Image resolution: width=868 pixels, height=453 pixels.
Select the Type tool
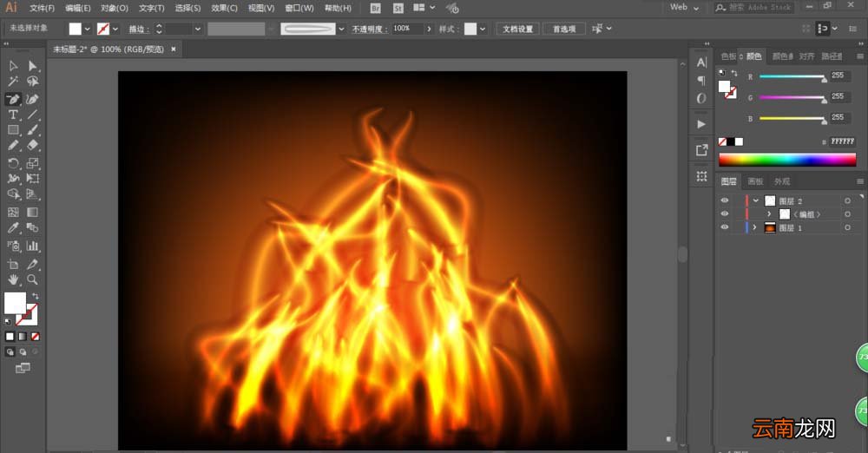point(13,115)
